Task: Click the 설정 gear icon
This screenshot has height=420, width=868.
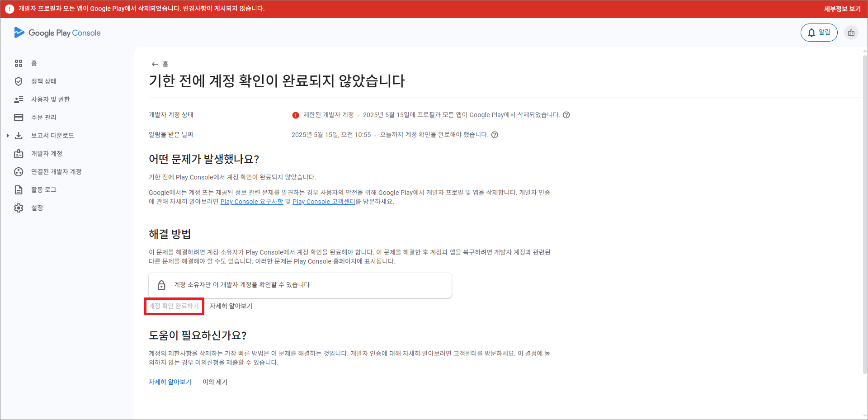Action: click(x=19, y=208)
